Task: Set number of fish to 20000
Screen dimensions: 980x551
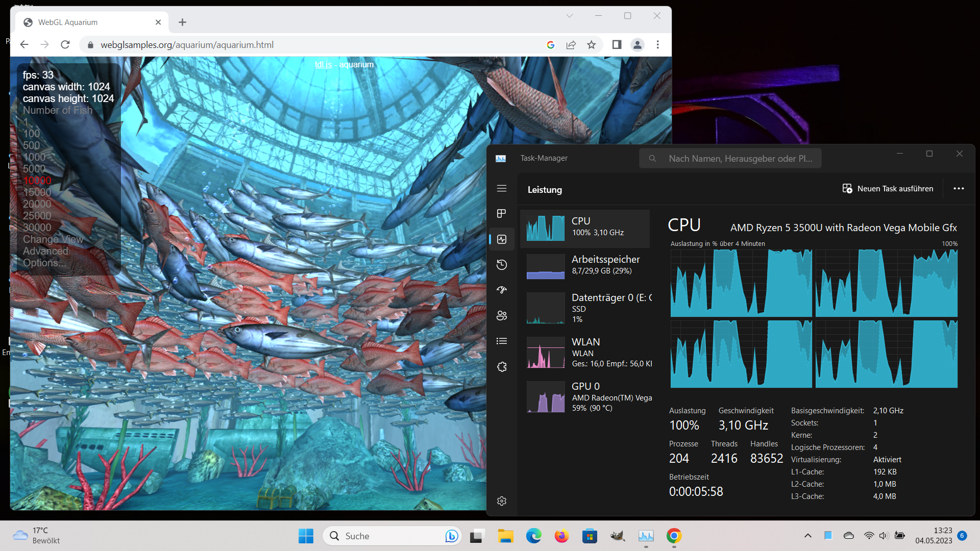Action: click(x=37, y=204)
